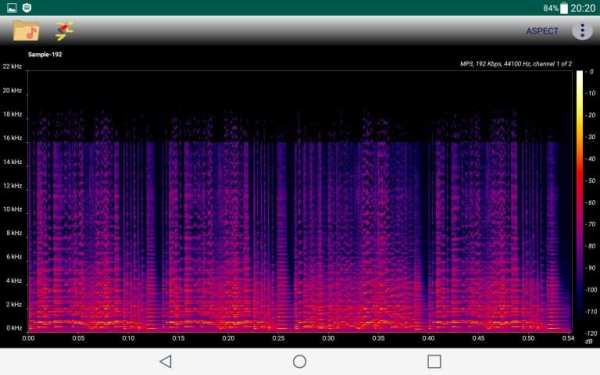Tap the 10 kHz frequency axis label

[x=12, y=209]
